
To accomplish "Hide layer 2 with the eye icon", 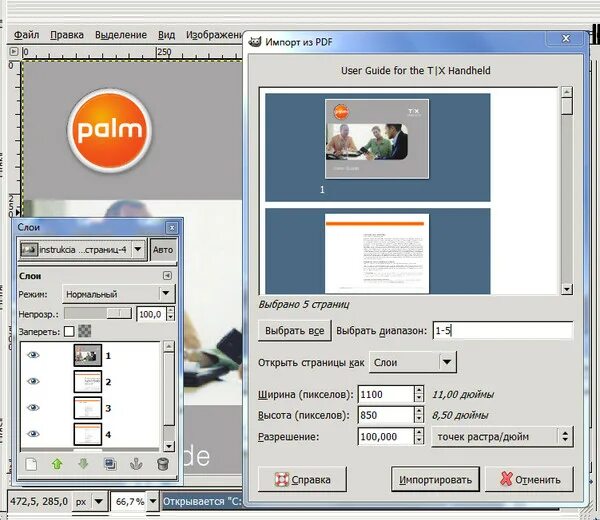I will [x=33, y=381].
